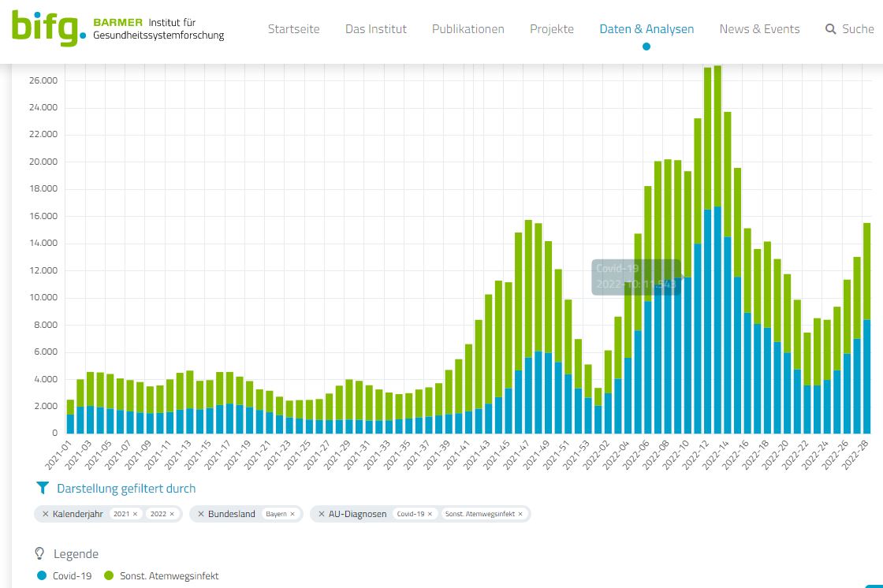Open the News & Events section
Screen dimensions: 883x588
point(759,29)
